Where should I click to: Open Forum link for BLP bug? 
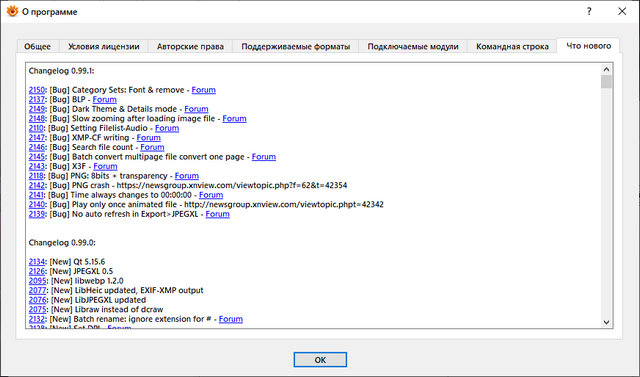pos(104,100)
